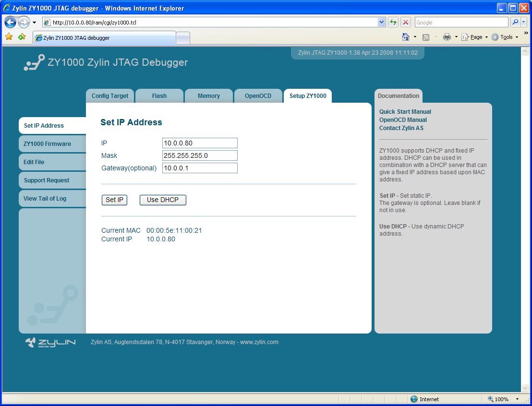Viewport: 532px width, 406px height.
Task: Click the scrollbar up arrow
Action: click(x=525, y=51)
